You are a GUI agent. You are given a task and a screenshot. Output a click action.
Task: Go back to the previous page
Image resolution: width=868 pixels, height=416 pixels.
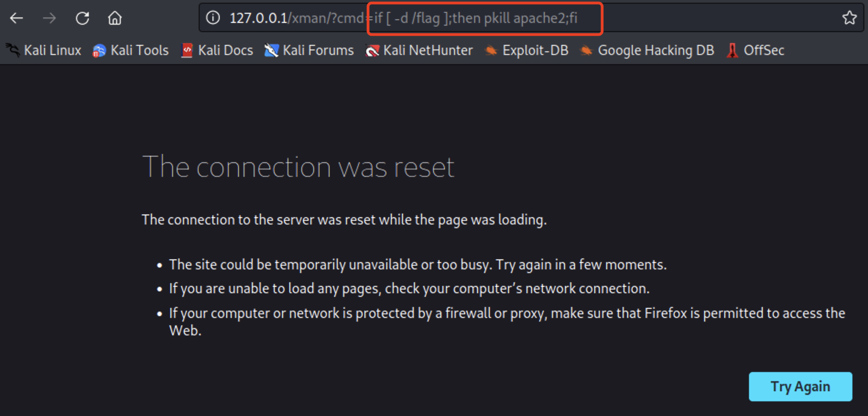coord(16,18)
